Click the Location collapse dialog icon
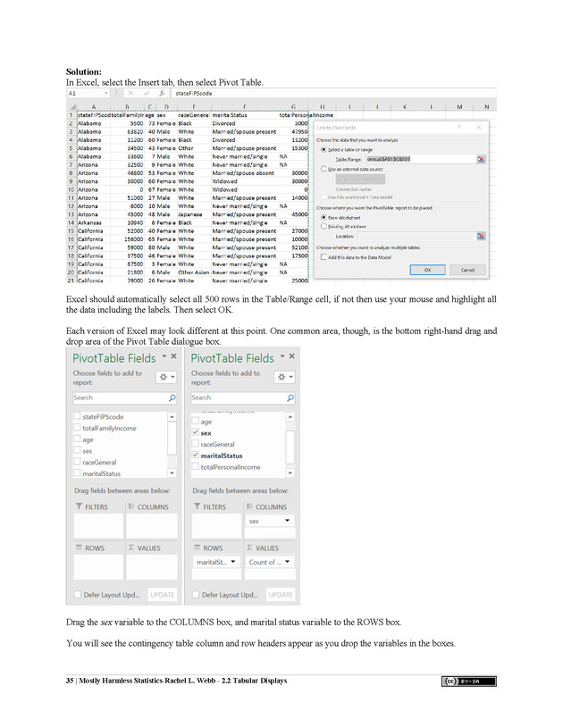 point(481,237)
